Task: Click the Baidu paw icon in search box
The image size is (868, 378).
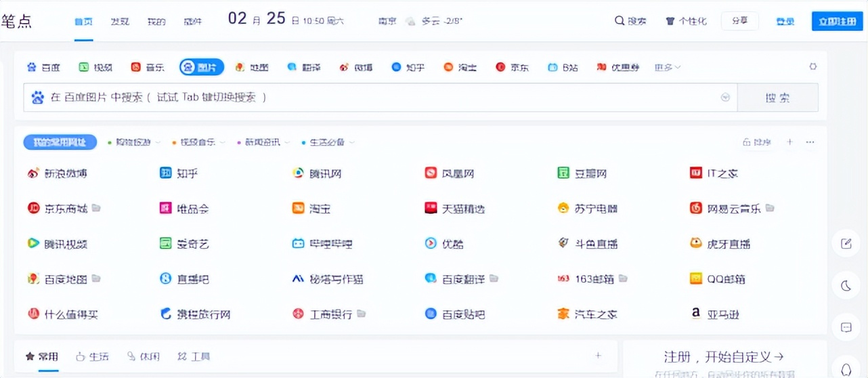Action: pos(38,98)
